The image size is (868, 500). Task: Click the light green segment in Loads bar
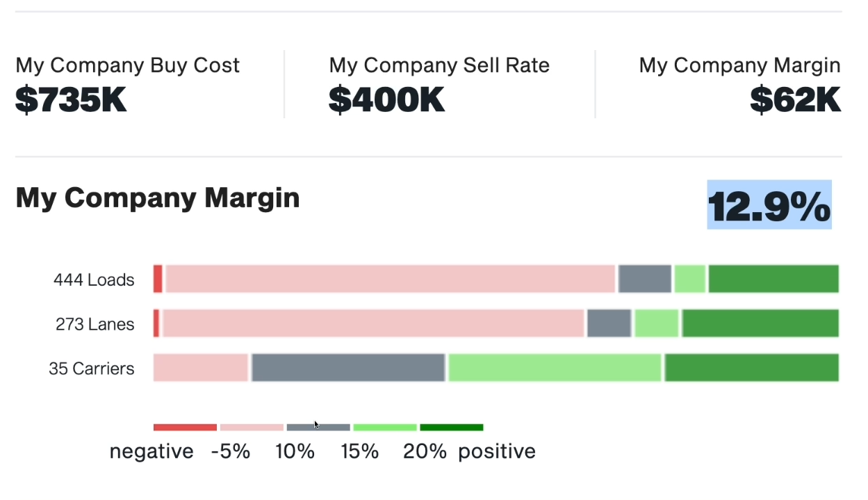coord(690,279)
